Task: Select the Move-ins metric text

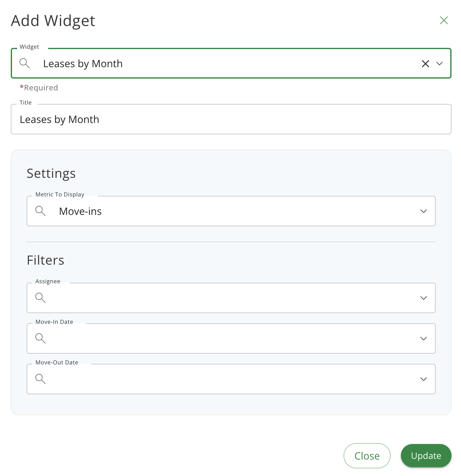Action: coord(80,211)
